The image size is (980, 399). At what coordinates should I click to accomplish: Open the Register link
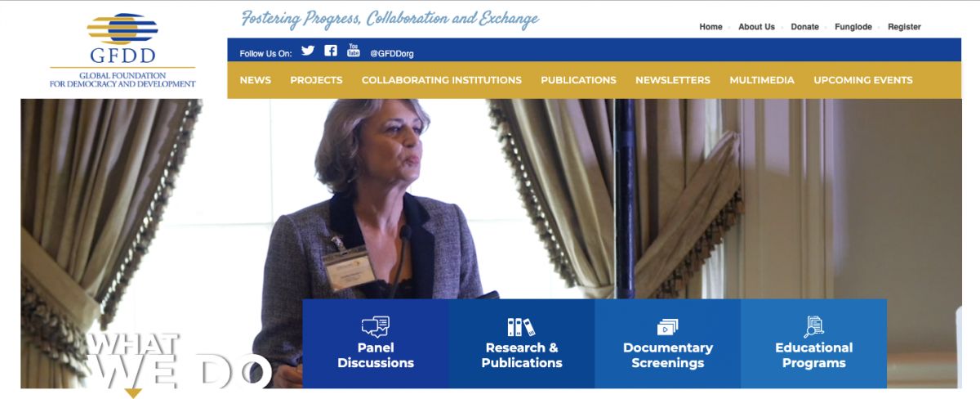904,27
